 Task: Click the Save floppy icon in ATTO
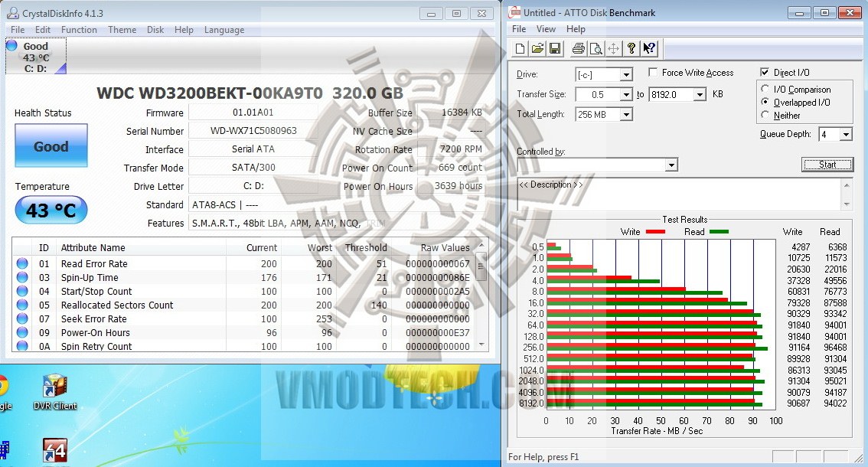pos(555,49)
